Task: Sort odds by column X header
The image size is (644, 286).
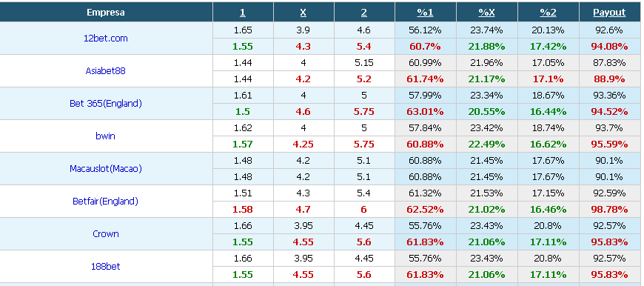Action: pos(303,13)
